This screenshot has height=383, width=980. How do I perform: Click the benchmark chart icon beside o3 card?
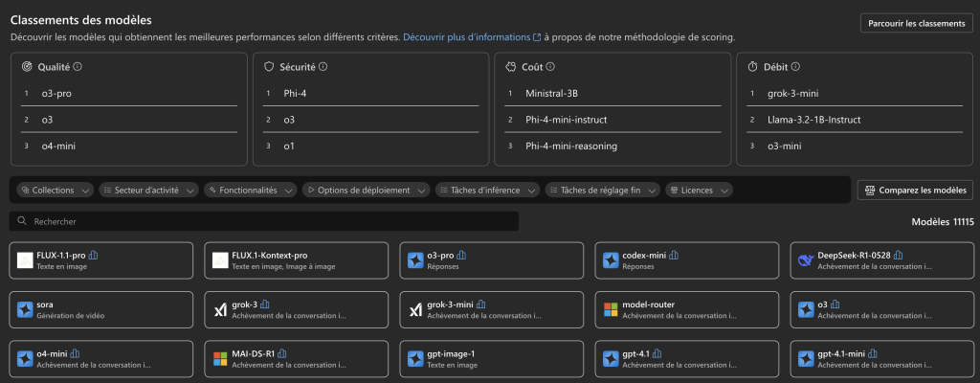[835, 304]
